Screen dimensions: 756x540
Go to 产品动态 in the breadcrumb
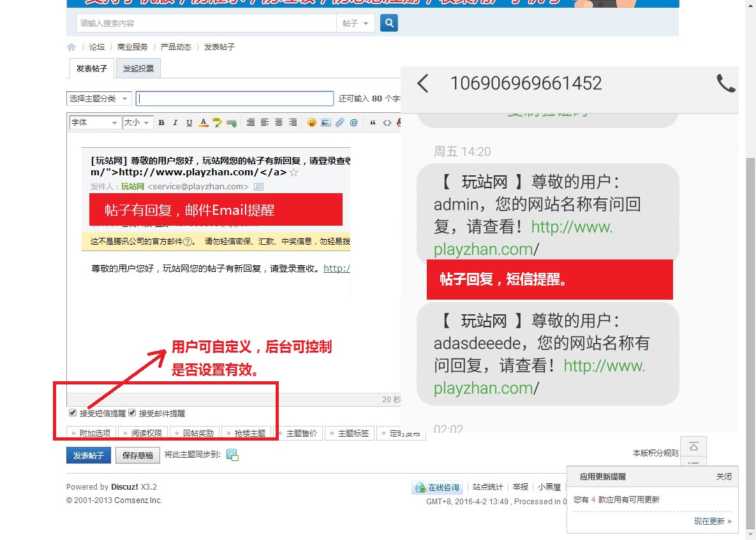(x=176, y=47)
